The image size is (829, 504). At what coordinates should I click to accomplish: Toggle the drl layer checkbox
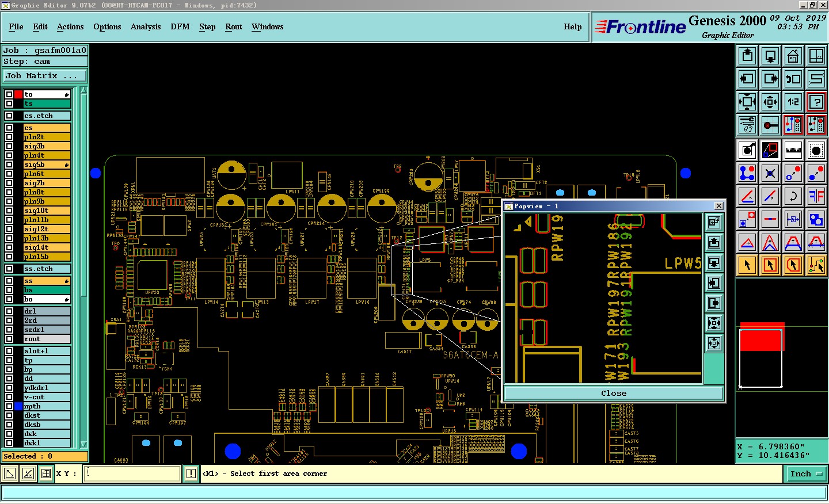(x=9, y=311)
